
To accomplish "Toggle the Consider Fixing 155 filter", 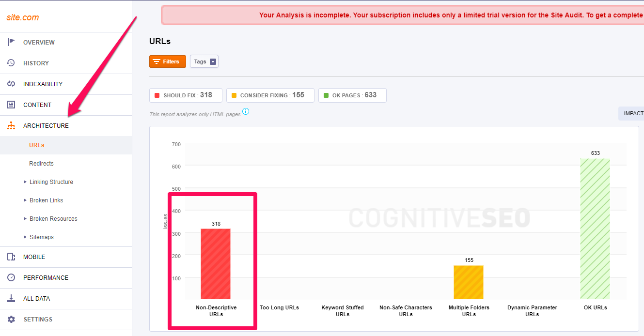I will 270,95.
